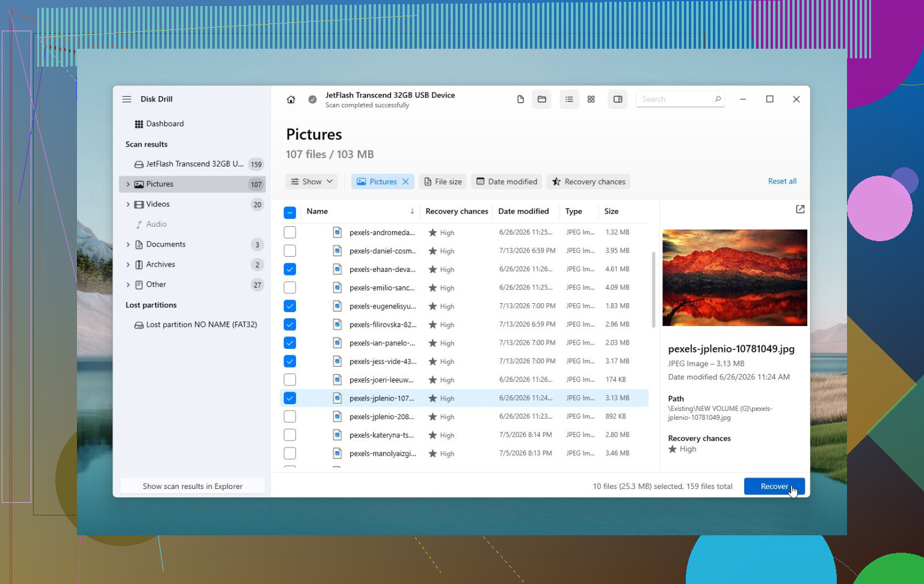The width and height of the screenshot is (924, 584).
Task: Toggle the select-all checkbox in header
Action: pyautogui.click(x=289, y=212)
